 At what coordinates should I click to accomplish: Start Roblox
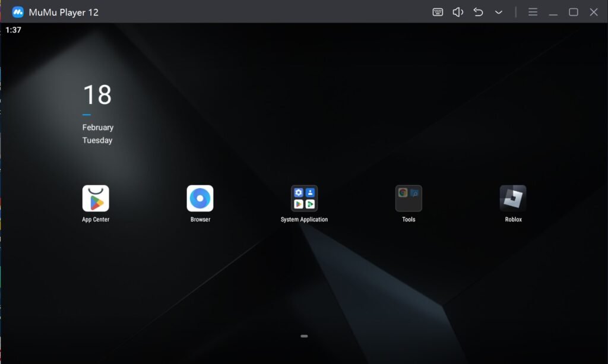[512, 199]
